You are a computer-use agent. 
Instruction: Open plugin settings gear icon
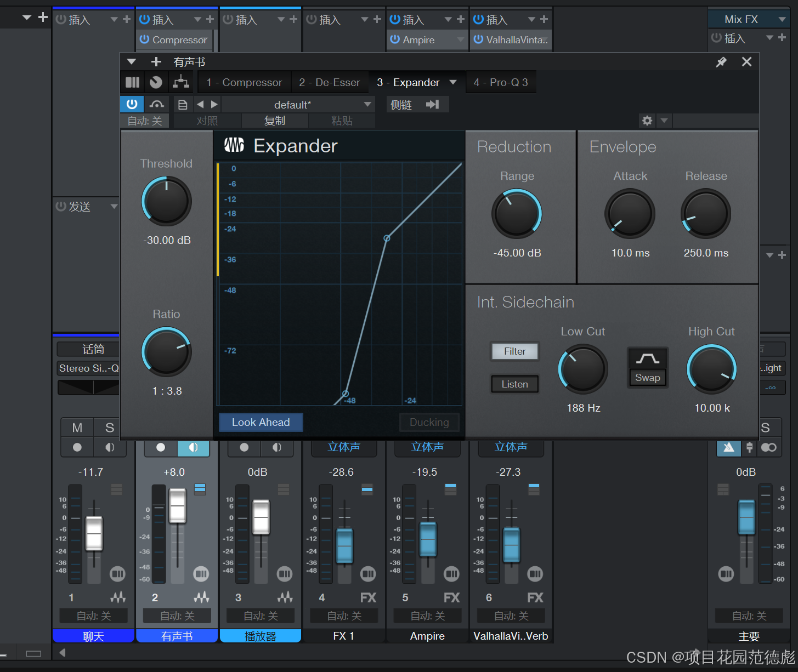pyautogui.click(x=647, y=120)
